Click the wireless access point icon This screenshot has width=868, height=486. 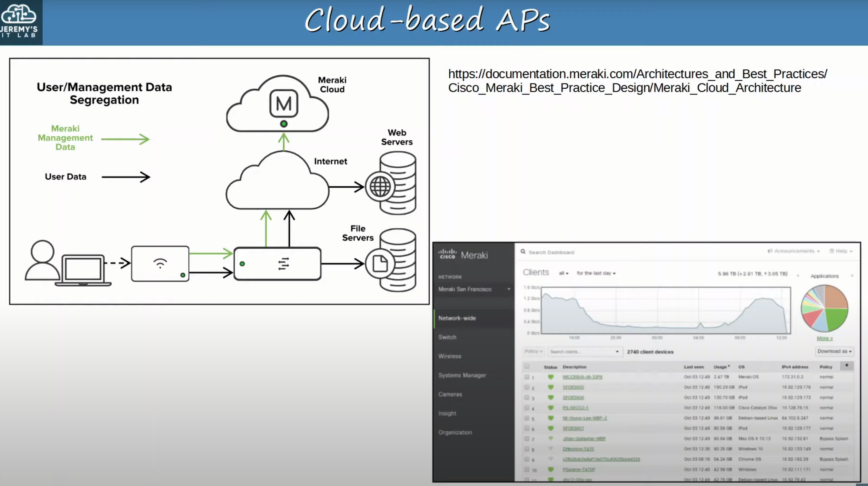click(x=160, y=264)
